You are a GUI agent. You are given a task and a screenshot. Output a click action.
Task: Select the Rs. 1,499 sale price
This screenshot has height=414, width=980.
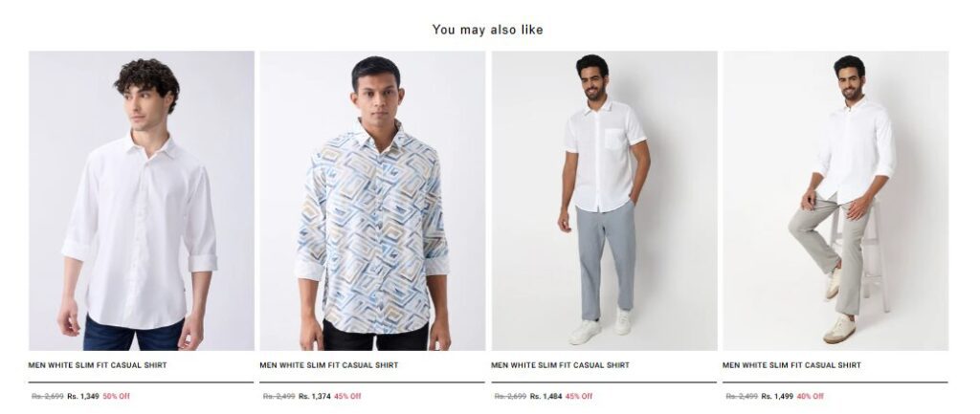777,396
